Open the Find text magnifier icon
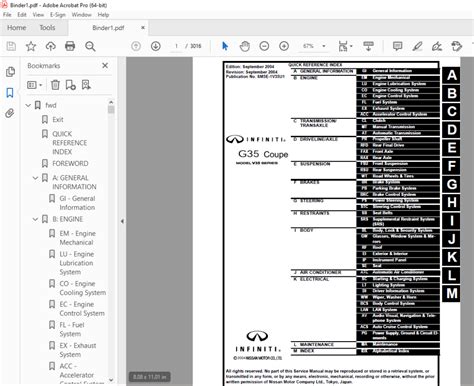474x386 pixels. [90, 46]
